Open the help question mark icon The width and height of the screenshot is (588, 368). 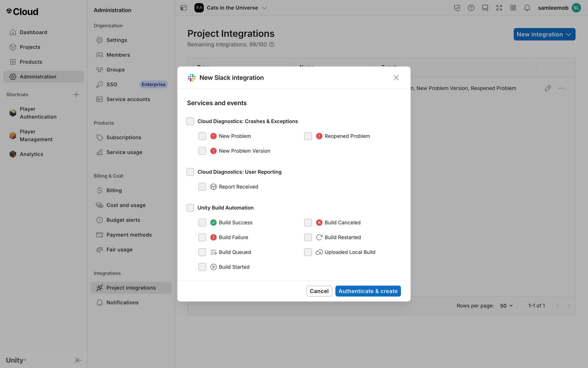pyautogui.click(x=471, y=8)
